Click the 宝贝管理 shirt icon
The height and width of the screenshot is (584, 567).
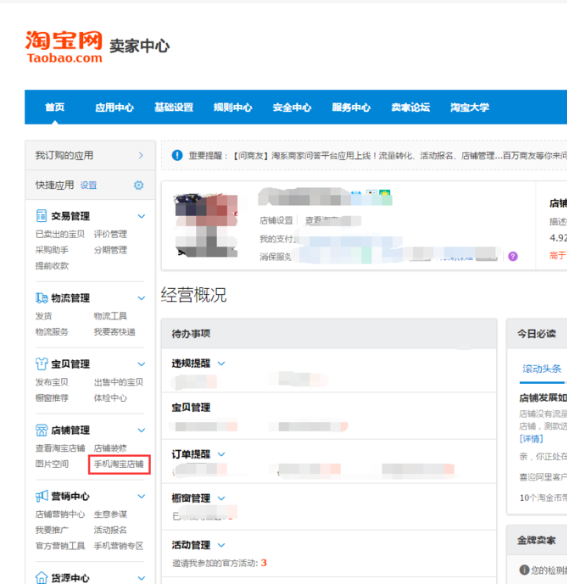[x=41, y=364]
